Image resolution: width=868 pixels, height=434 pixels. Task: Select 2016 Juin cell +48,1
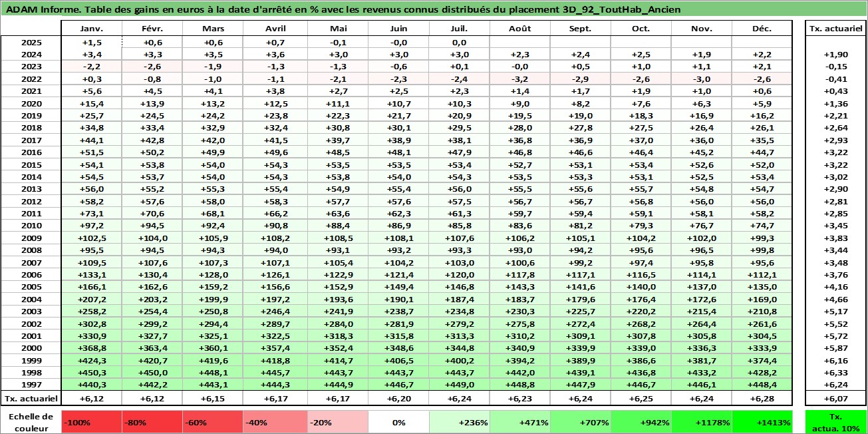[x=398, y=152]
